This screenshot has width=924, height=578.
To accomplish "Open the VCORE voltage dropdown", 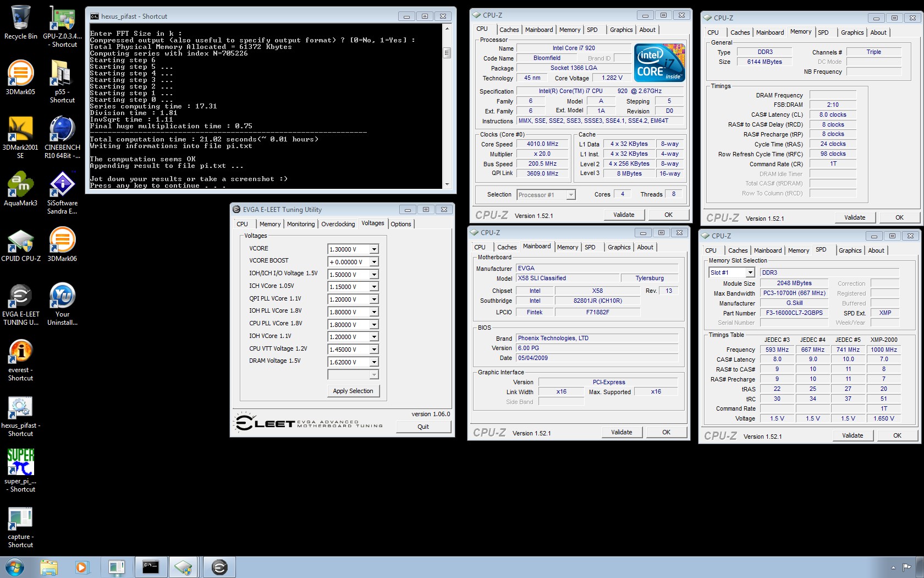I will coord(374,249).
